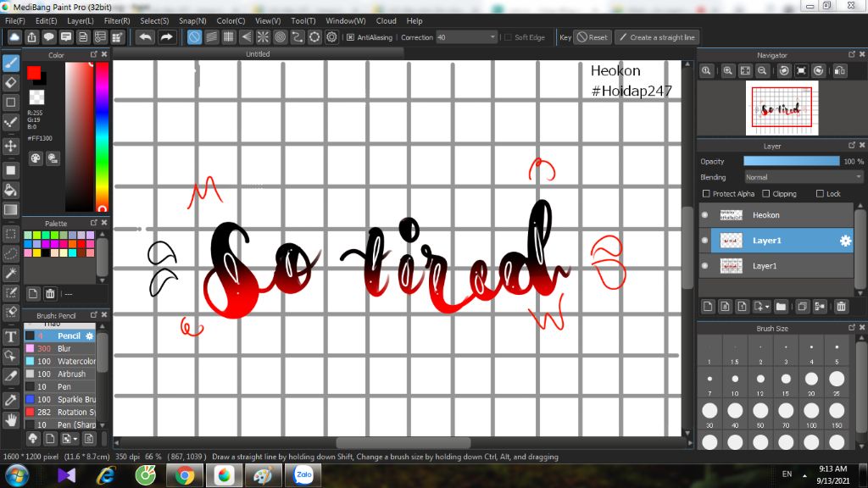The height and width of the screenshot is (488, 868).
Task: Enable Clipping checkbox
Action: click(766, 194)
